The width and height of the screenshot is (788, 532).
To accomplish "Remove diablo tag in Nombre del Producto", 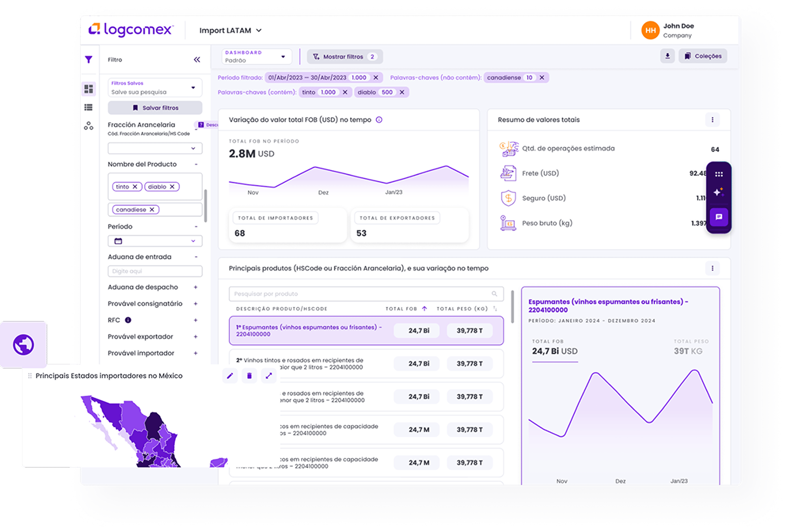I will (x=172, y=186).
